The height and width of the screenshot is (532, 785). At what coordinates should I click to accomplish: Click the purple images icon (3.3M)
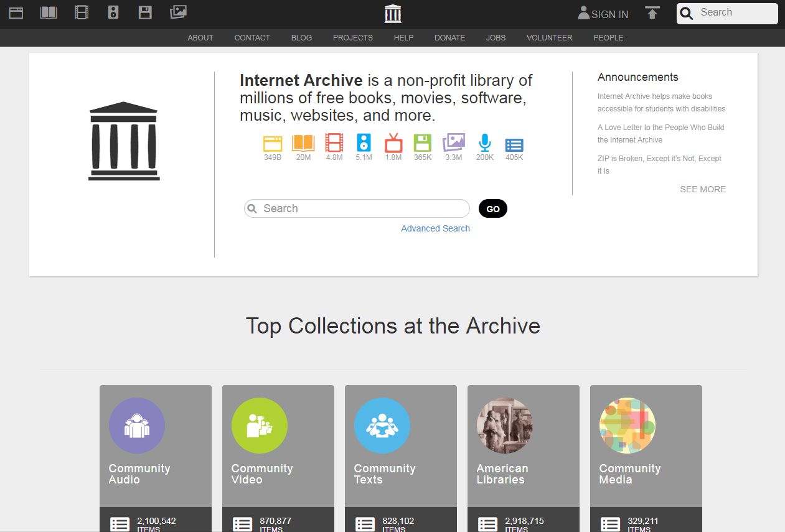pos(454,142)
